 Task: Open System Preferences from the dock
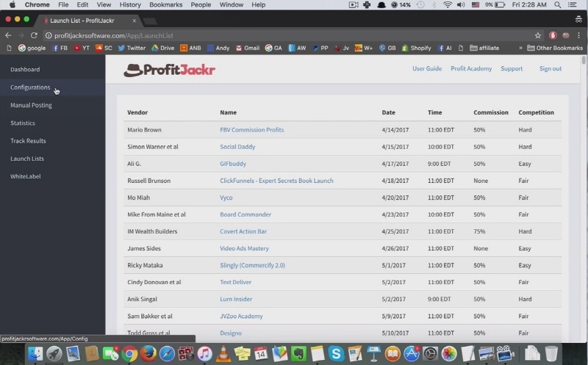pos(430,353)
